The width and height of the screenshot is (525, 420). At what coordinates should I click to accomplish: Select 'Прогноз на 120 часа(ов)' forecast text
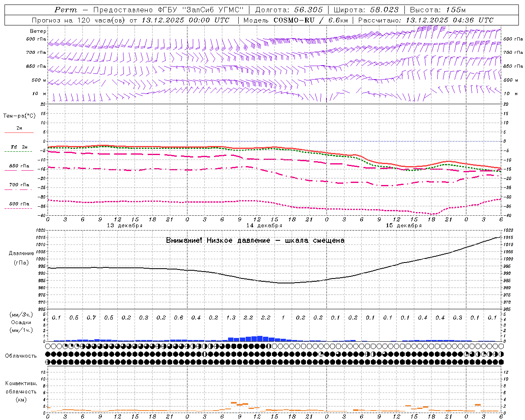pyautogui.click(x=78, y=20)
